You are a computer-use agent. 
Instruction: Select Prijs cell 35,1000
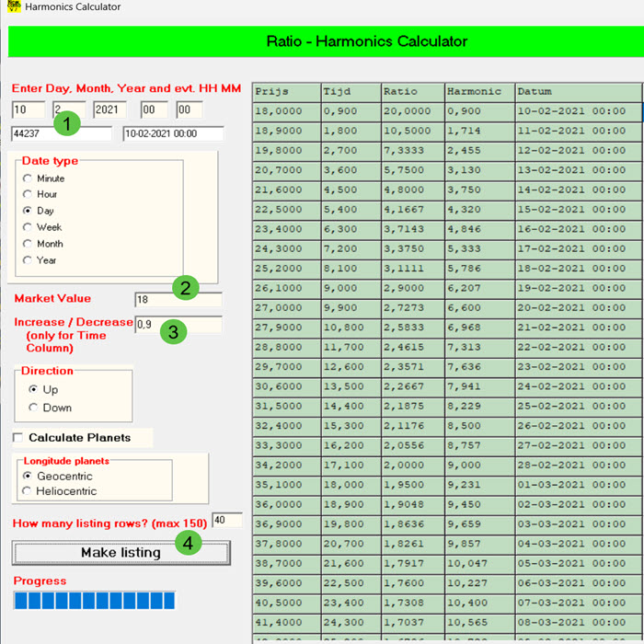(287, 485)
